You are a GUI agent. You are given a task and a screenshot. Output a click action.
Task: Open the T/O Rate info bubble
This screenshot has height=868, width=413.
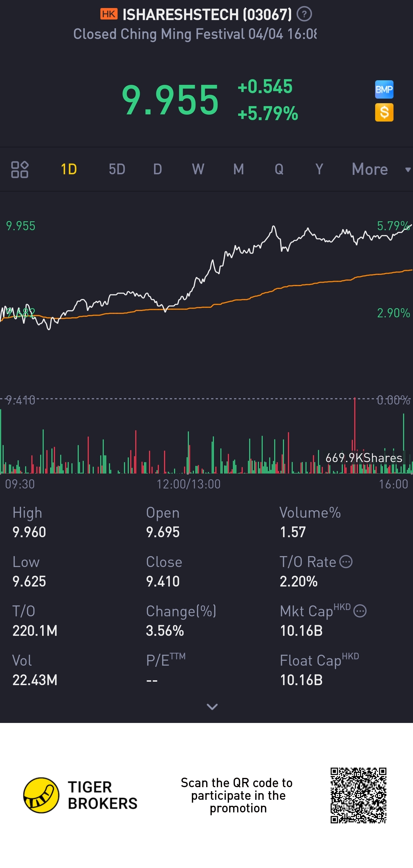point(346,562)
